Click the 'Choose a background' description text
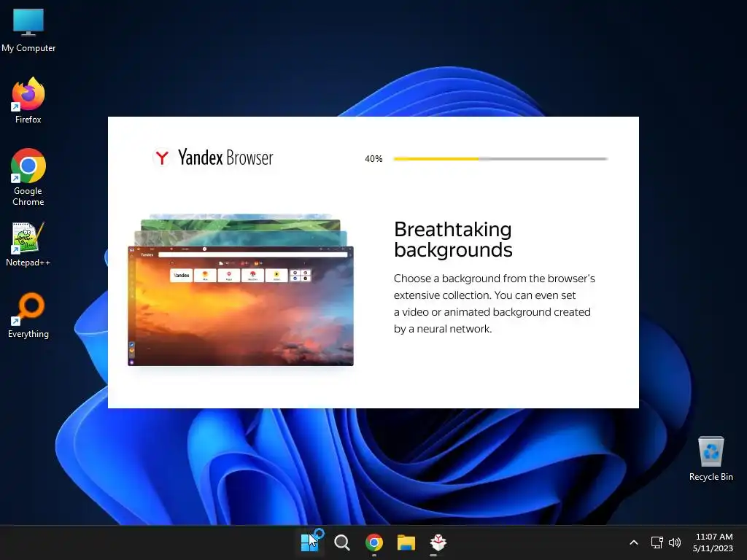The image size is (747, 560). coord(494,303)
